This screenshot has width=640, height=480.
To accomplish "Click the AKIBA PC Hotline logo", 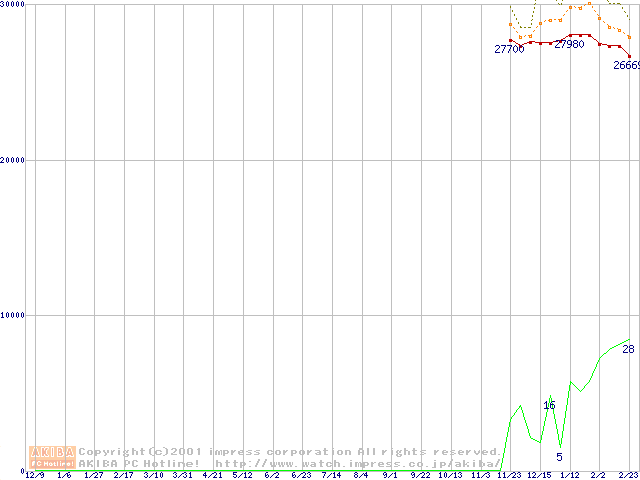I will pyautogui.click(x=52, y=457).
